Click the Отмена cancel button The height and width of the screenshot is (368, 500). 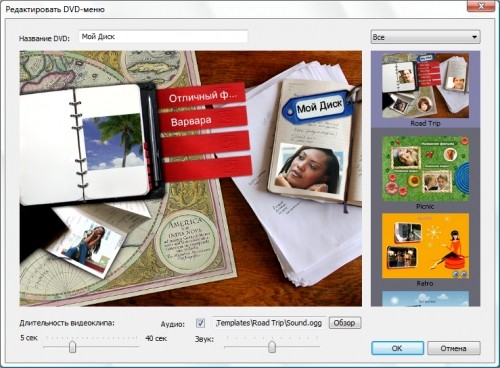(x=454, y=348)
